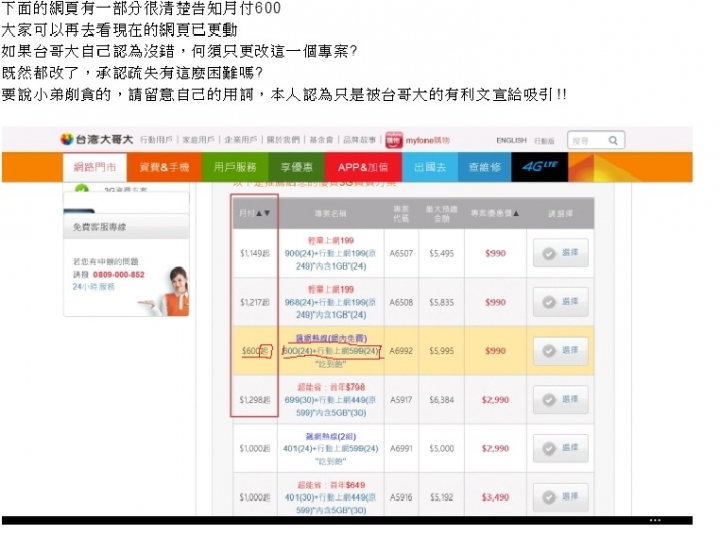Image resolution: width=720 pixels, height=535 pixels.
Task: Click 超能省：首年$649 plan name
Action: point(331,485)
